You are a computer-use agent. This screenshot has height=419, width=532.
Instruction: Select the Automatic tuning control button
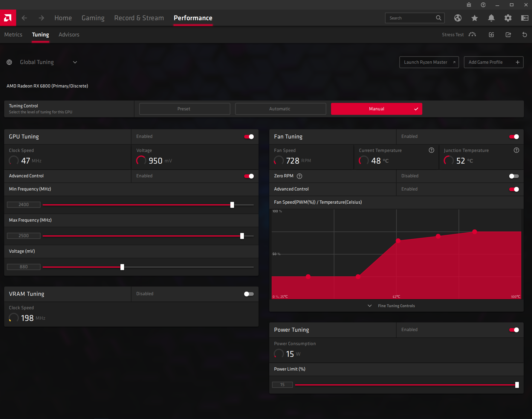(x=280, y=109)
